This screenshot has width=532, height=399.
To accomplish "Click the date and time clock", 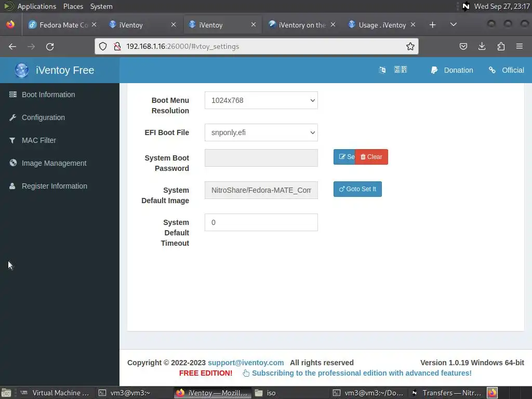I will click(502, 6).
